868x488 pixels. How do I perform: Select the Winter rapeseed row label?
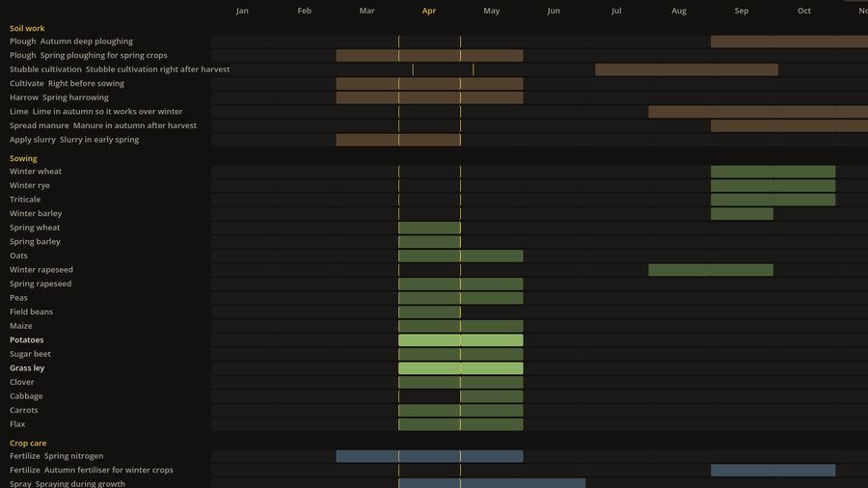(x=41, y=269)
